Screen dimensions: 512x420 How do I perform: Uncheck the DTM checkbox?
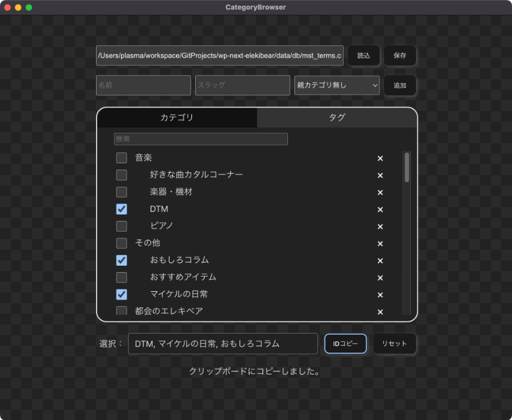(x=122, y=209)
